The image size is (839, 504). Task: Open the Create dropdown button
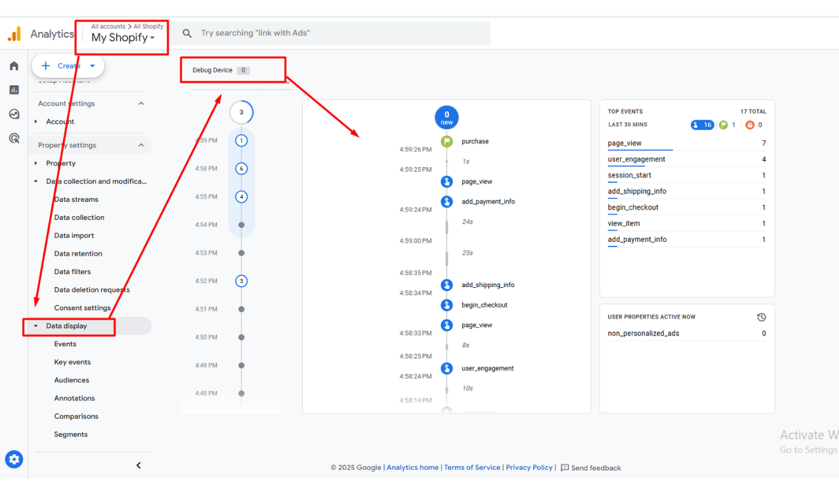pos(68,66)
